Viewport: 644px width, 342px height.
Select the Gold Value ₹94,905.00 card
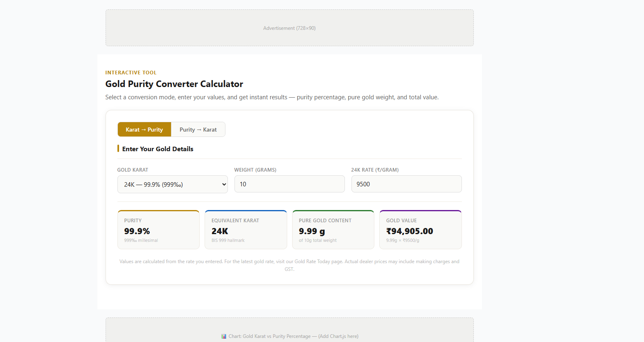coord(421,230)
